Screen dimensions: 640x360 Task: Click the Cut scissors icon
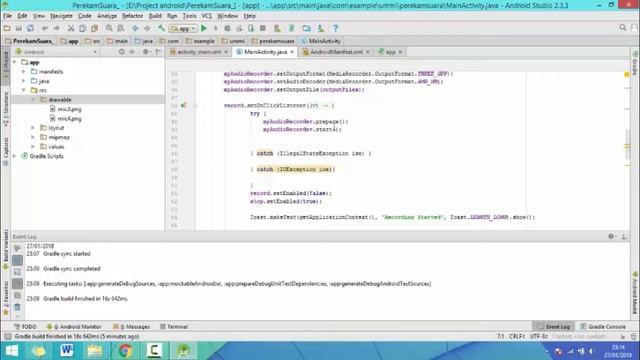(71, 28)
